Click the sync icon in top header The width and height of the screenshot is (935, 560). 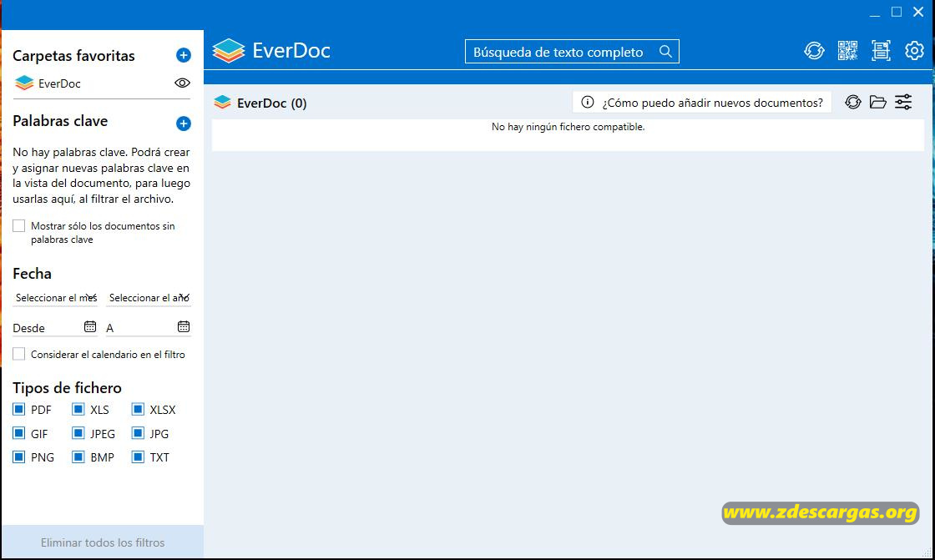[814, 51]
